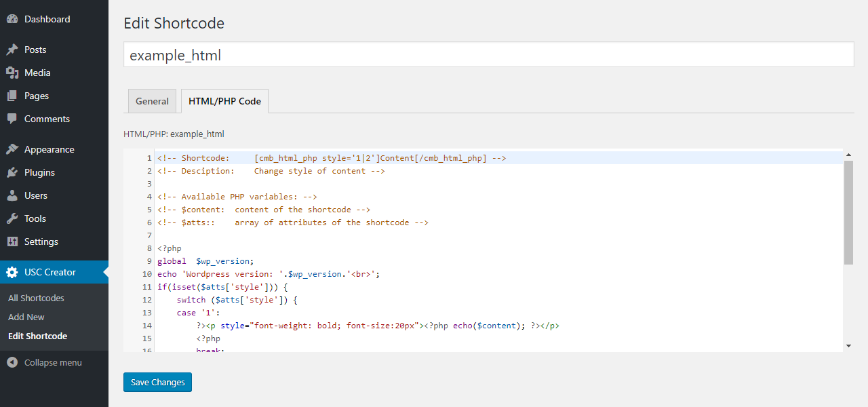
Task: Click the Media icon in sidebar
Action: coord(12,73)
